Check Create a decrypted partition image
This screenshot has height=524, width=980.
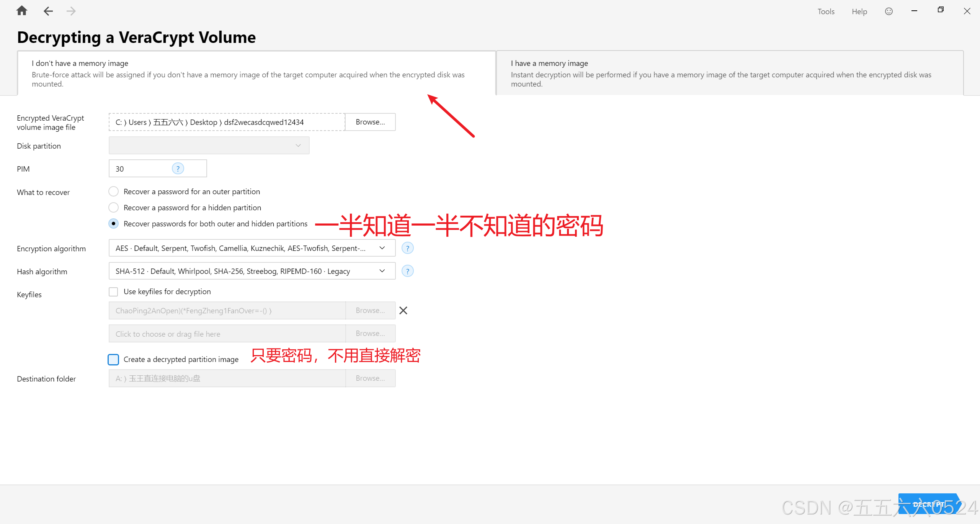[x=113, y=359]
